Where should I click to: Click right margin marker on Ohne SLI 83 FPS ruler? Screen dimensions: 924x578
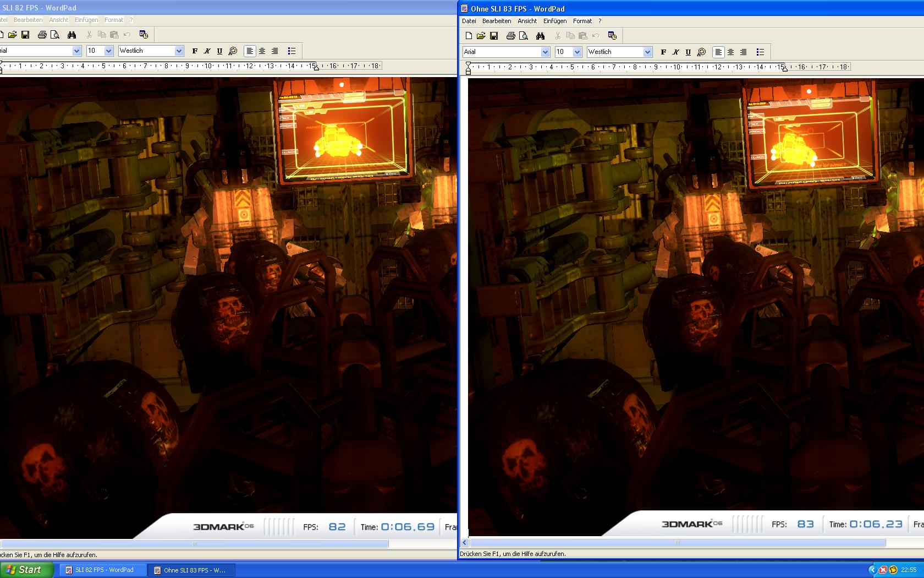[785, 69]
